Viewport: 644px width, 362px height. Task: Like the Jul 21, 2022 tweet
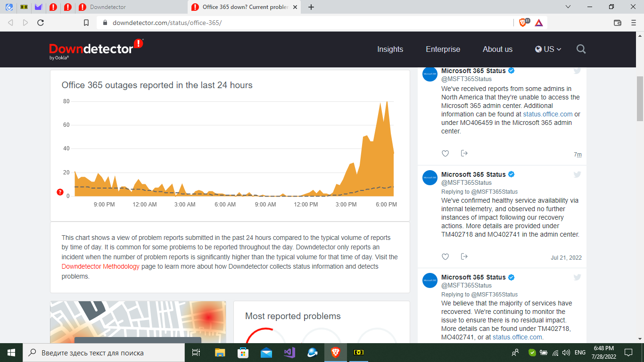coord(445,256)
